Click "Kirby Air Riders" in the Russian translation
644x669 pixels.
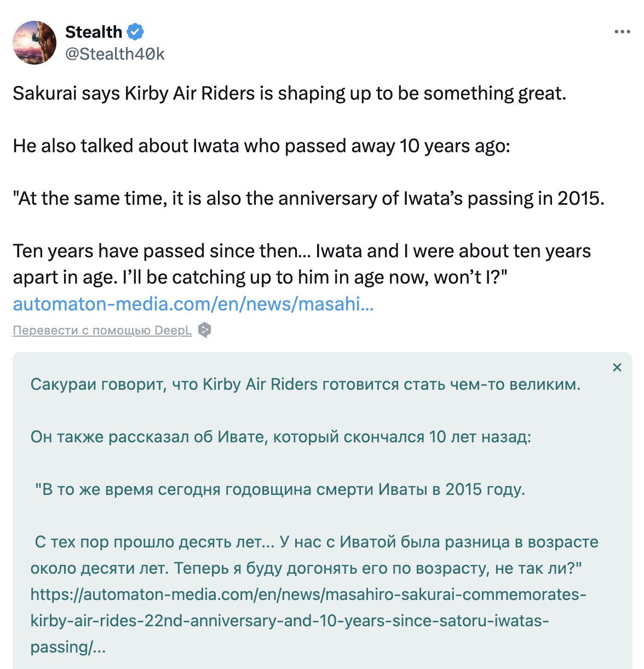(x=260, y=384)
